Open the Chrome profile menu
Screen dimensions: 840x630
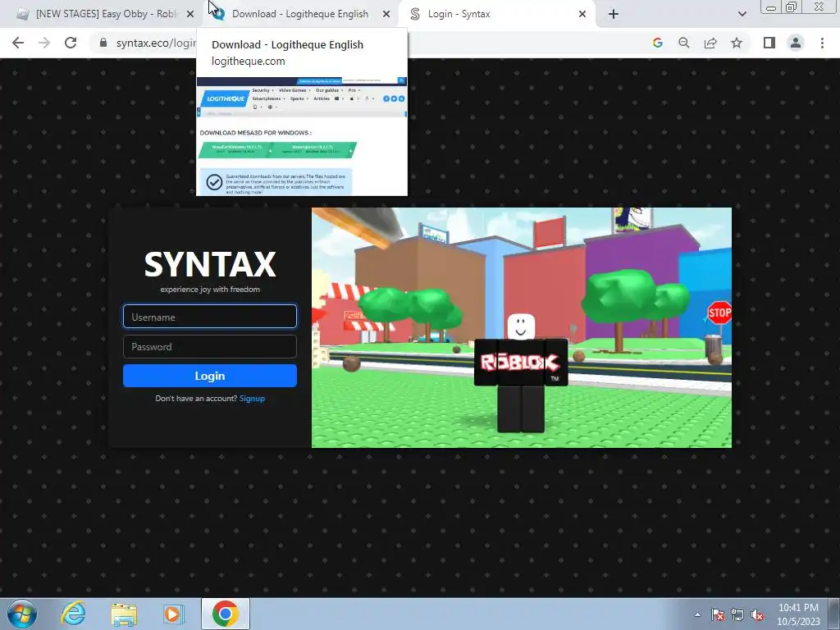[796, 43]
